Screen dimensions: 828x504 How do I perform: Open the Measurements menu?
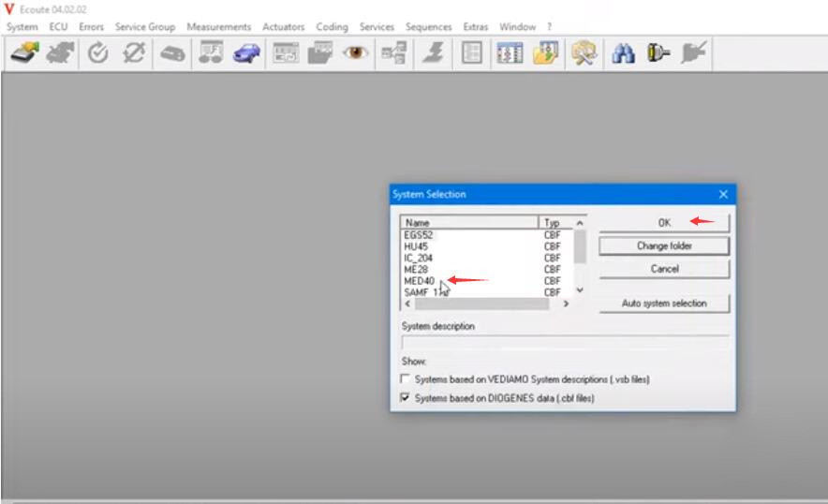[218, 27]
